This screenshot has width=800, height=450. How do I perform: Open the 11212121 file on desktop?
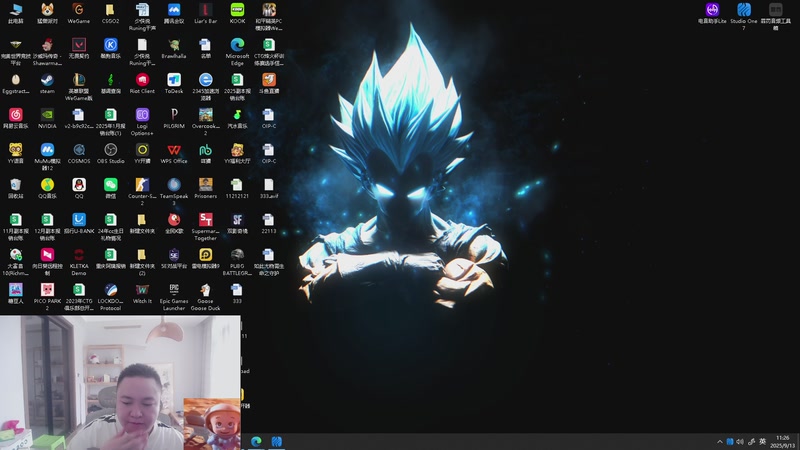tap(237, 188)
